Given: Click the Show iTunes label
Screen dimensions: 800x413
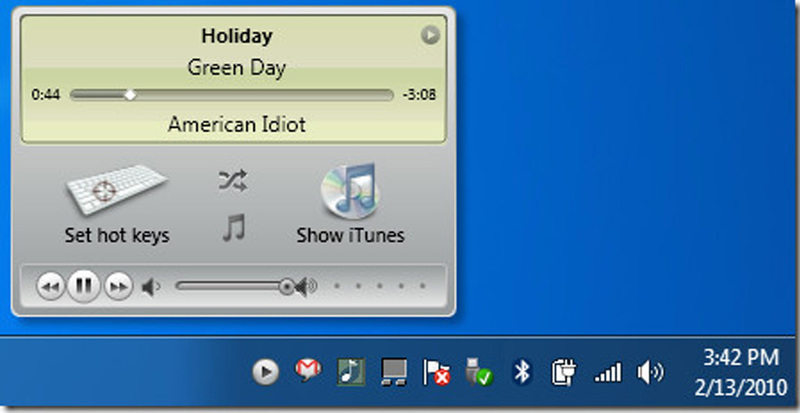Looking at the screenshot, I should [351, 235].
